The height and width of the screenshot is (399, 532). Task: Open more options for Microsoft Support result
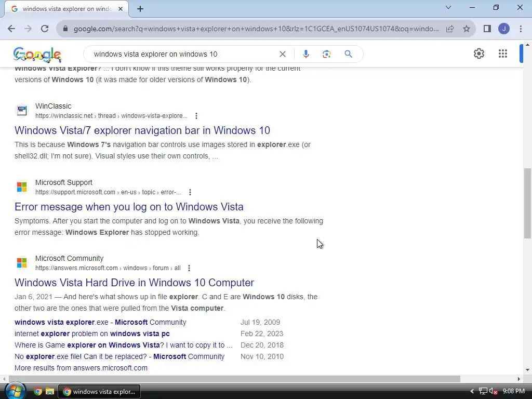[x=190, y=192]
